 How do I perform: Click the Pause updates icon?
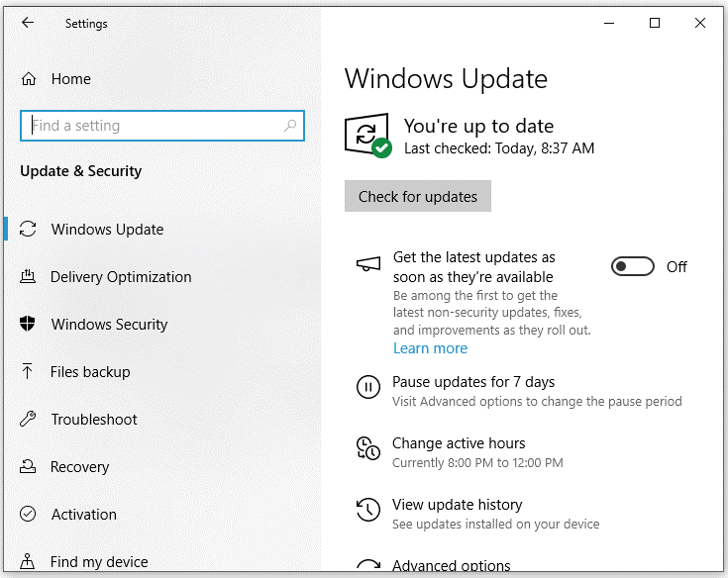pos(367,389)
